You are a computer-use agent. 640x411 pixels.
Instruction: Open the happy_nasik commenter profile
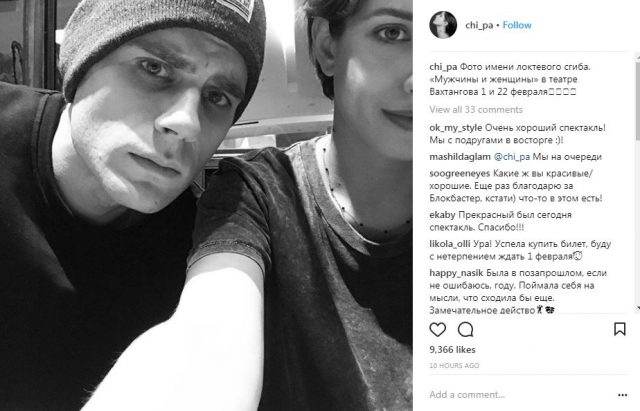tap(456, 273)
